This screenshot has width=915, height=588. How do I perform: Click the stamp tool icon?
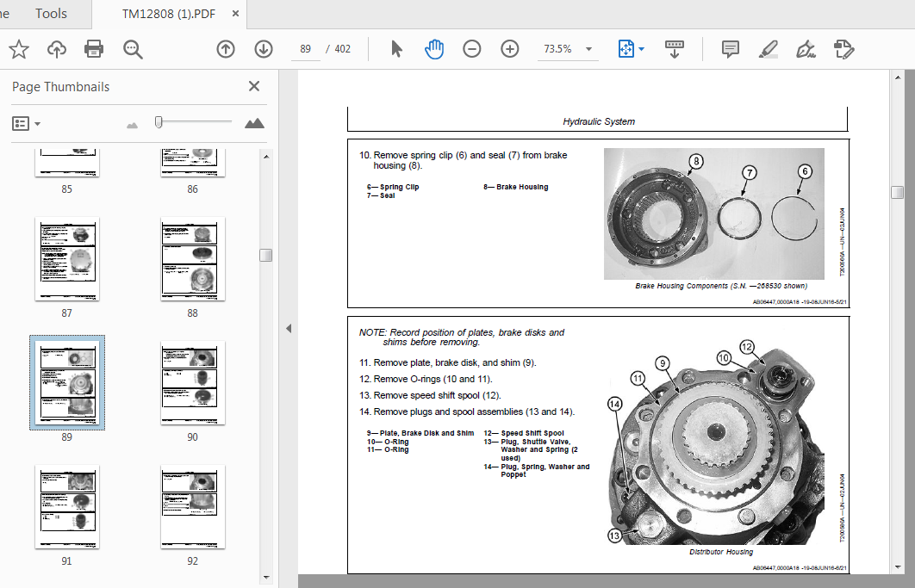point(843,49)
